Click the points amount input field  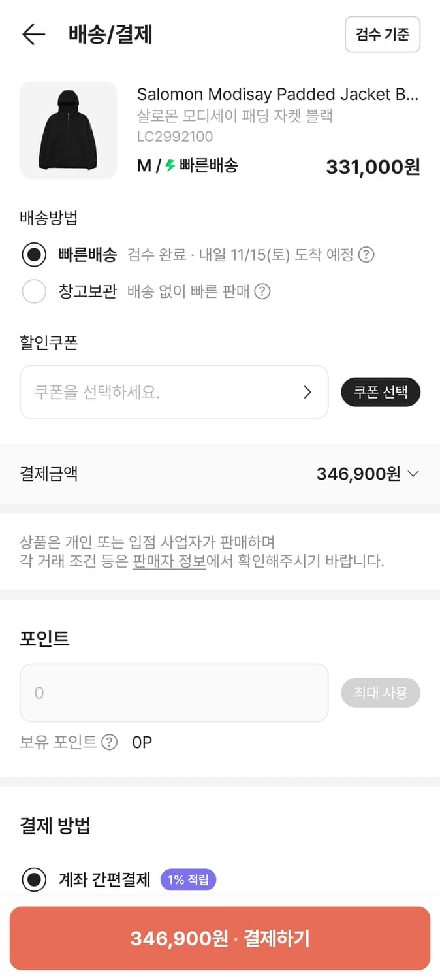point(174,693)
